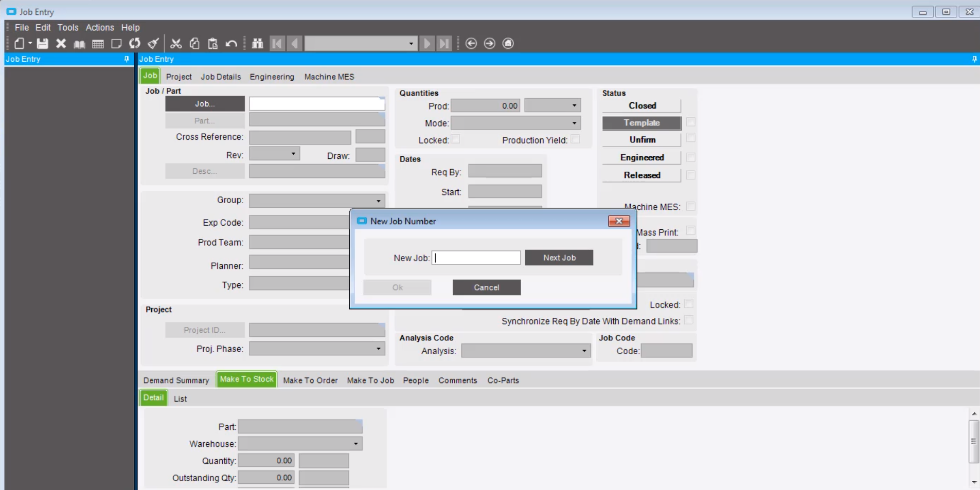Undo the last action using the toolbar icon
Image resolution: width=980 pixels, height=490 pixels.
[x=231, y=44]
